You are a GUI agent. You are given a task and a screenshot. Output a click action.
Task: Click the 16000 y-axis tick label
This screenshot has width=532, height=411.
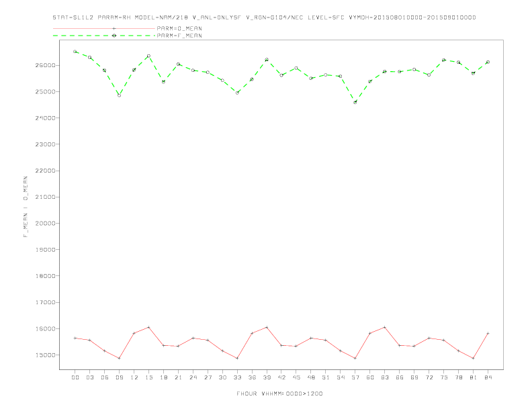[46, 329]
